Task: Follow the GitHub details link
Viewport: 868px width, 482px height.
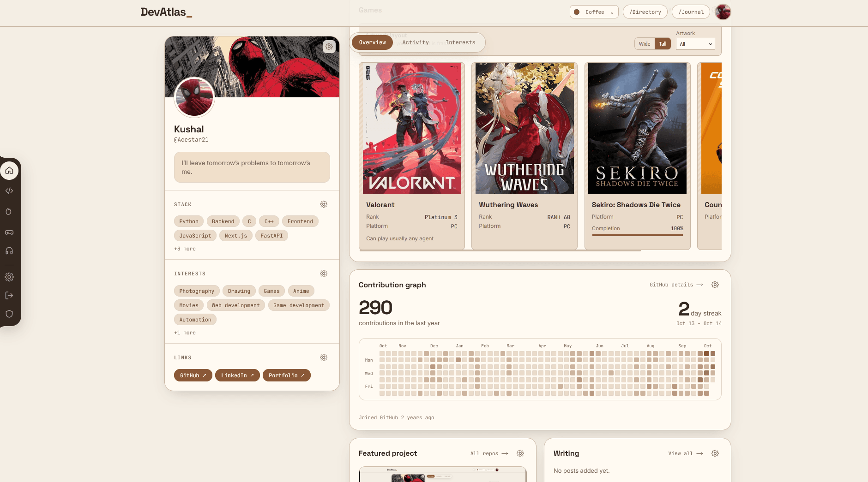Action: click(x=676, y=285)
